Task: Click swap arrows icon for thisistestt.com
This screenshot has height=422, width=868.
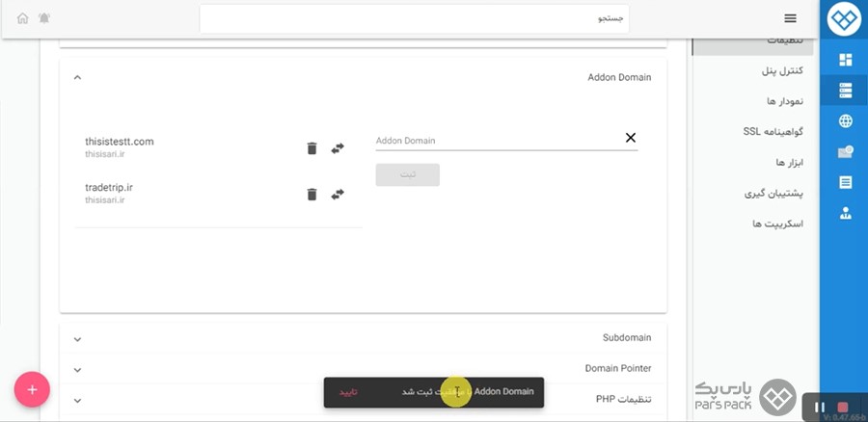Action: coord(338,148)
